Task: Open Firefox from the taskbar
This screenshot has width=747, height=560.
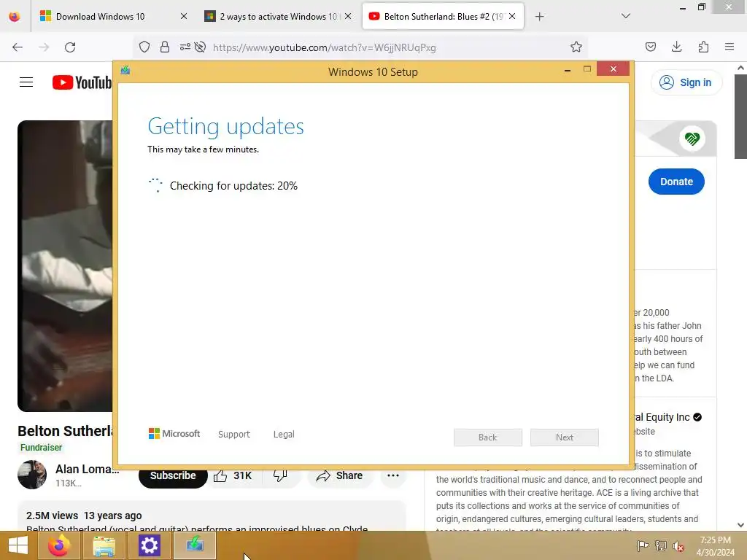Action: point(59,545)
